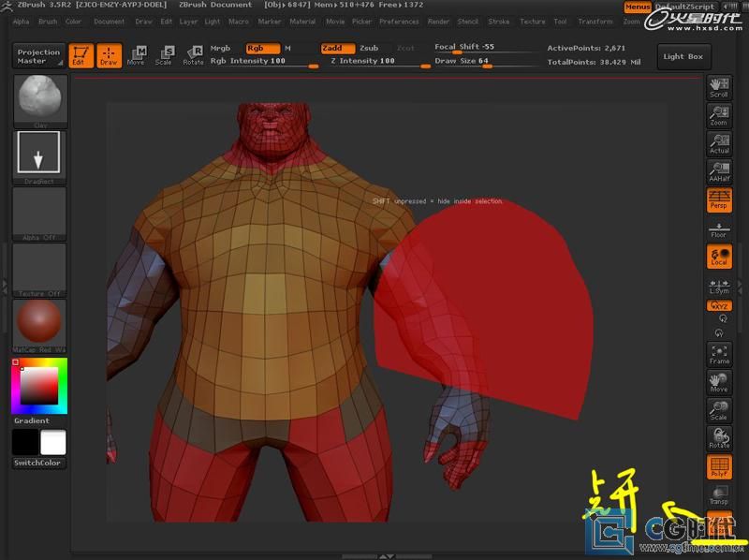Image resolution: width=749 pixels, height=560 pixels.
Task: Select the Edit mode button
Action: (x=81, y=55)
